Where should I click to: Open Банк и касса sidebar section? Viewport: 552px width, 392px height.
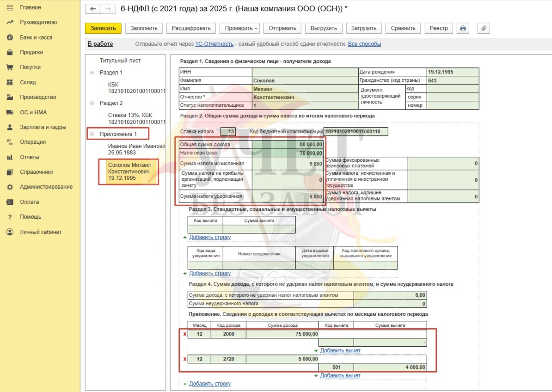tap(36, 37)
